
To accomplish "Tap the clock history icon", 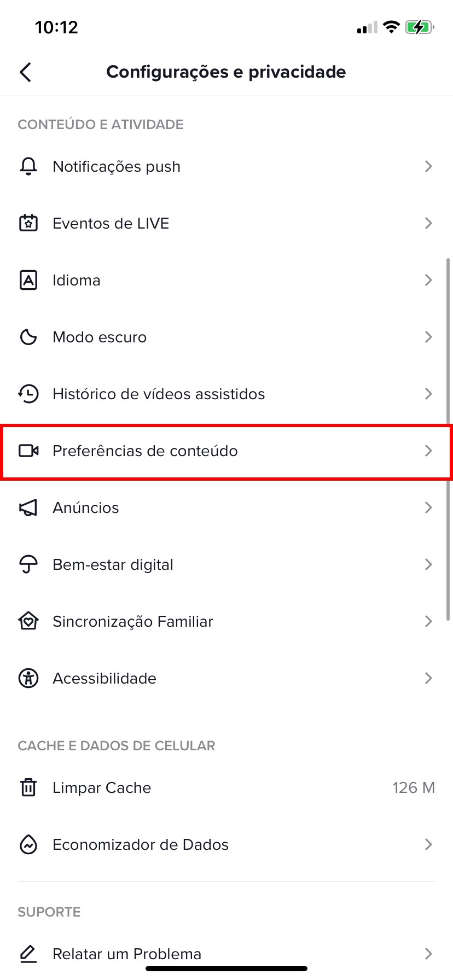I will point(28,394).
